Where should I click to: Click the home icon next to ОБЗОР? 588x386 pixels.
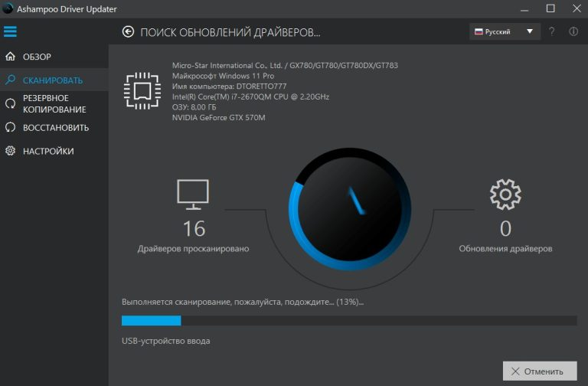tap(11, 57)
